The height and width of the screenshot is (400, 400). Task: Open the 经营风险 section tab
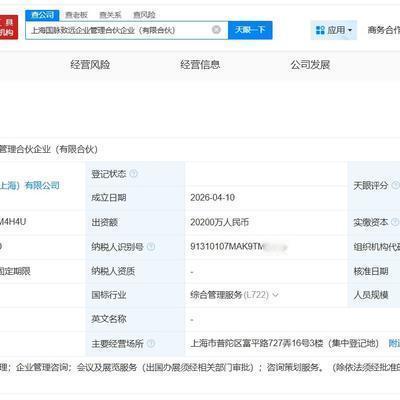coord(90,64)
